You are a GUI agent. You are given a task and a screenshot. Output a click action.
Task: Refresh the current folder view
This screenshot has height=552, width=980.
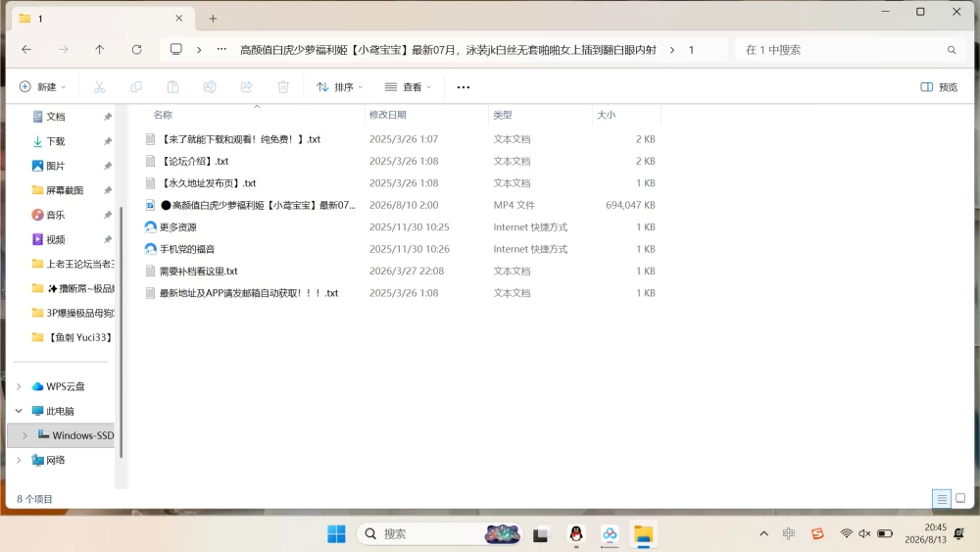[136, 49]
